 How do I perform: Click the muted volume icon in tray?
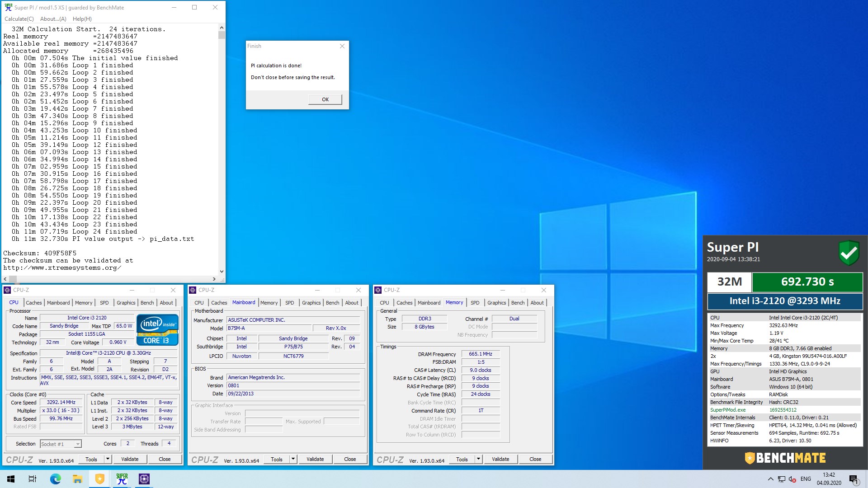click(x=793, y=479)
